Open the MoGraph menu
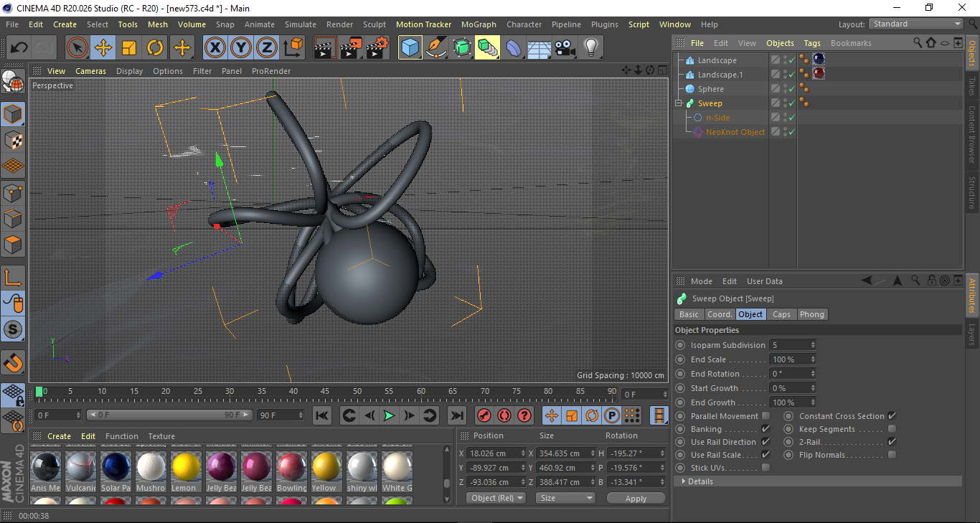Image resolution: width=980 pixels, height=523 pixels. [479, 24]
